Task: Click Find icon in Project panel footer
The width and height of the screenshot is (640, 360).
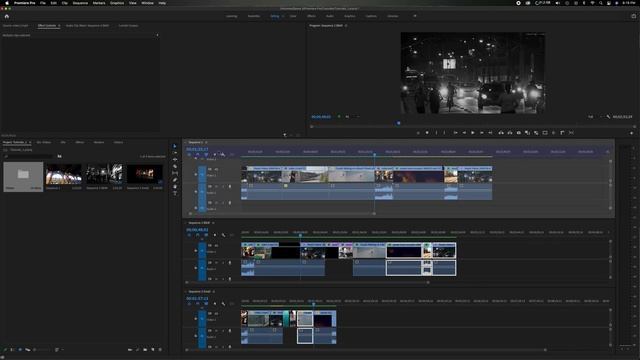Action: [137, 350]
